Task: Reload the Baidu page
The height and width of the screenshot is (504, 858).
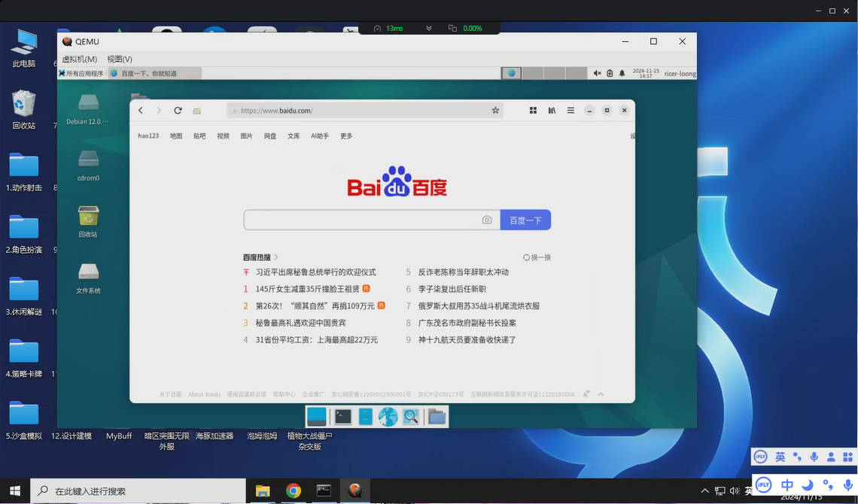Action: pos(178,111)
